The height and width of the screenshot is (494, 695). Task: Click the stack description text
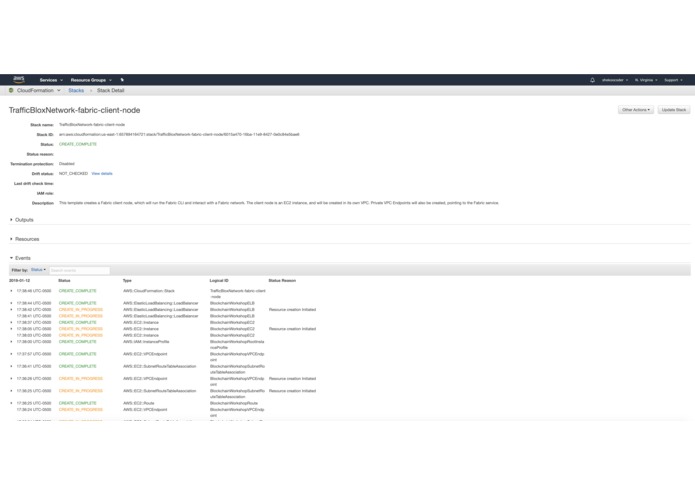[279, 203]
